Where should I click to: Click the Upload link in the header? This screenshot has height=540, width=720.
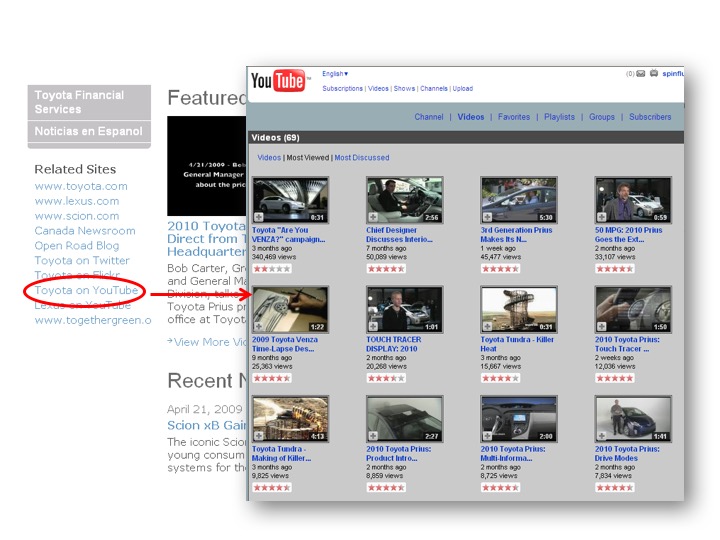(463, 89)
